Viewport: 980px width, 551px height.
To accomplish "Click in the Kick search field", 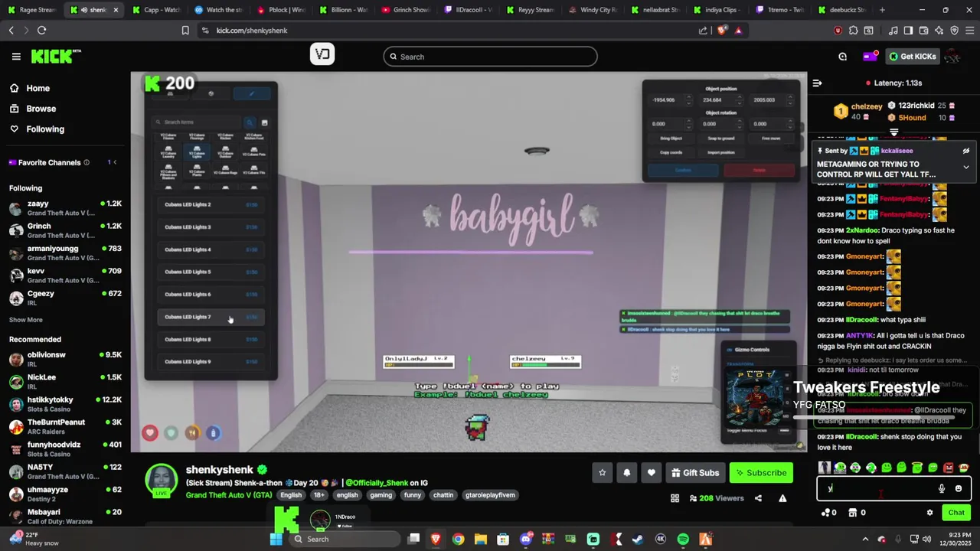I will click(490, 57).
